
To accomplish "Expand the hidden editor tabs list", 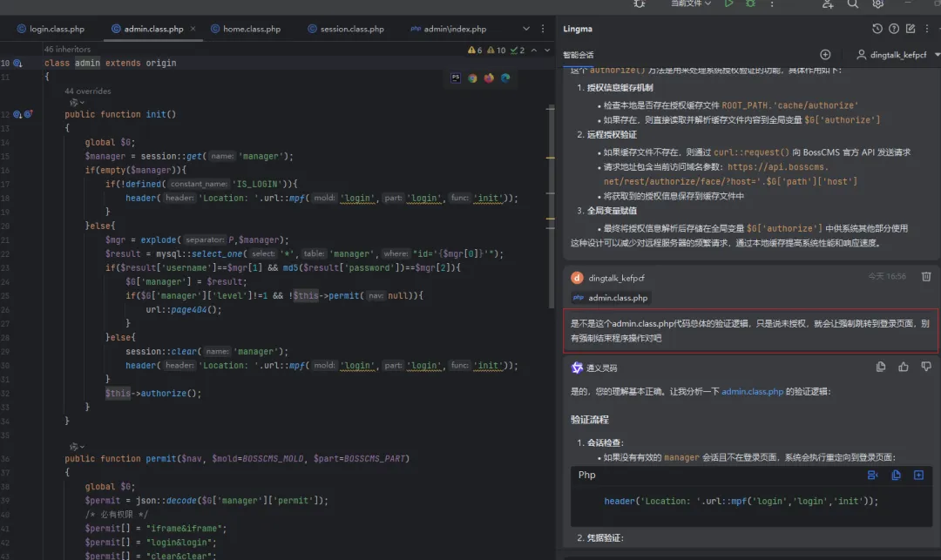I will tap(526, 29).
